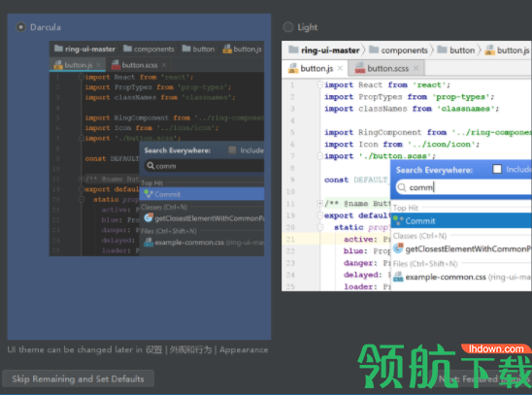This screenshot has width=532, height=395.
Task: Click components folder icon in Darcula preview
Action: pos(127,49)
